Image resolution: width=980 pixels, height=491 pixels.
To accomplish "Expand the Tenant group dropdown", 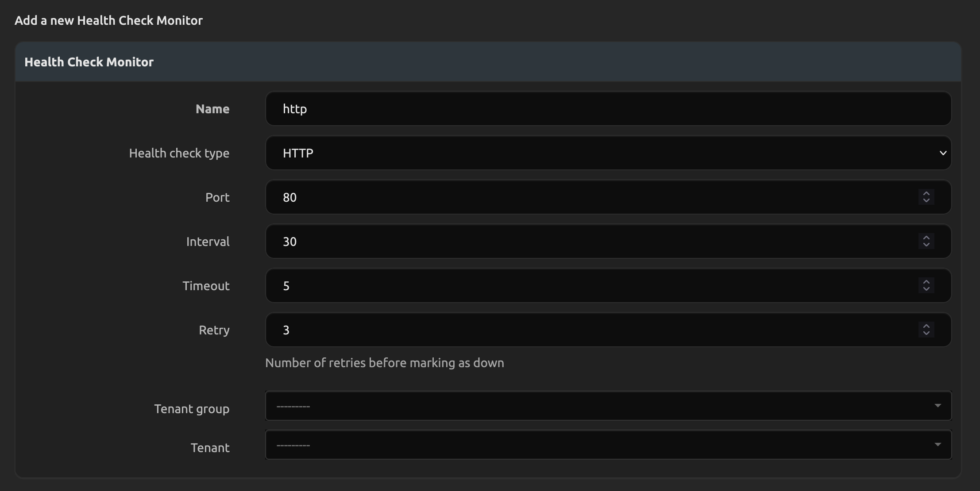I will [x=608, y=406].
